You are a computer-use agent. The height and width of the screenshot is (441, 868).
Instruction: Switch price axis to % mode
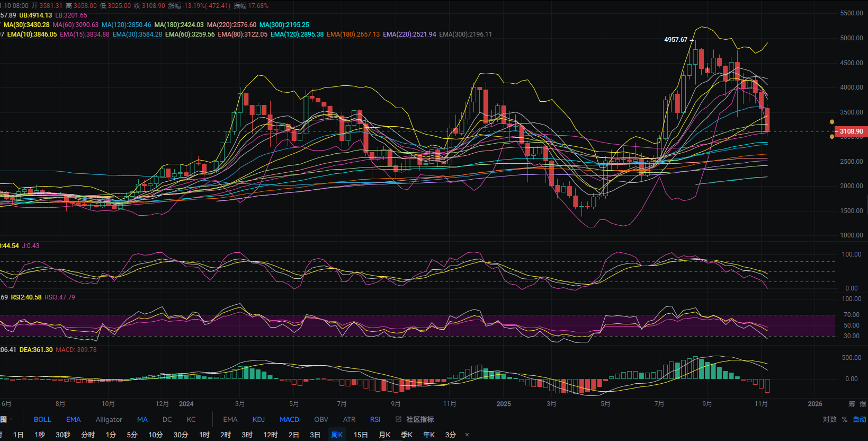(845, 419)
